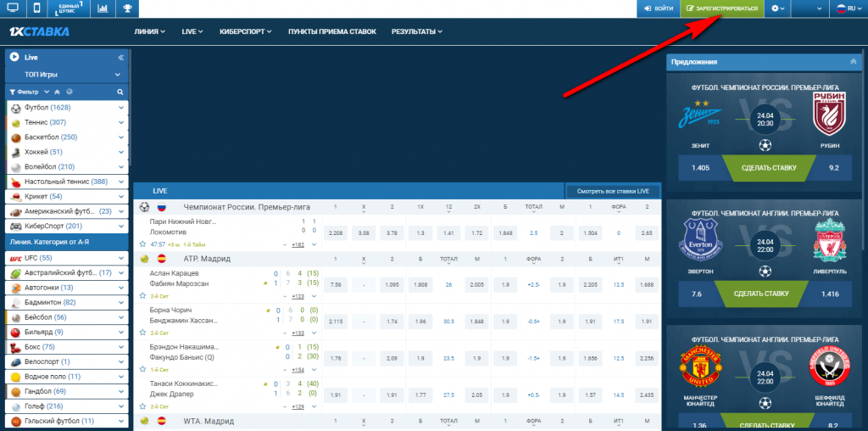This screenshot has height=431, width=868.
Task: Select odds 7.56 on Аслан Карацев
Action: click(x=336, y=285)
